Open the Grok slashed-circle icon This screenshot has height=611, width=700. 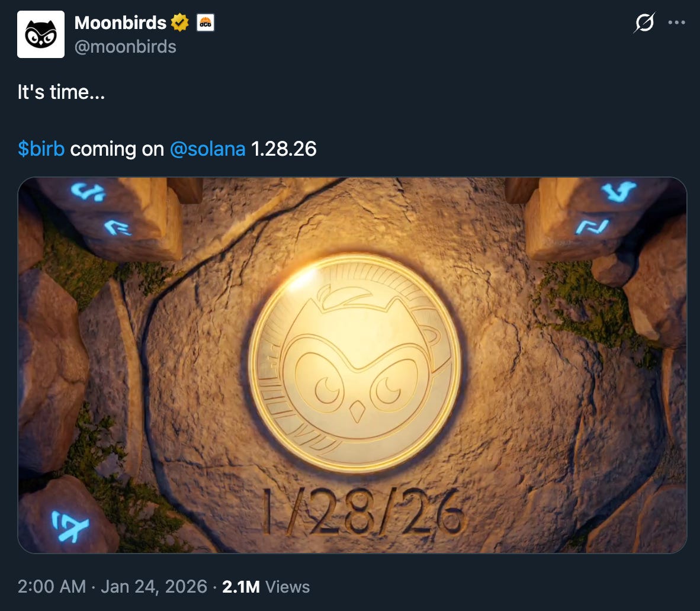pos(644,22)
